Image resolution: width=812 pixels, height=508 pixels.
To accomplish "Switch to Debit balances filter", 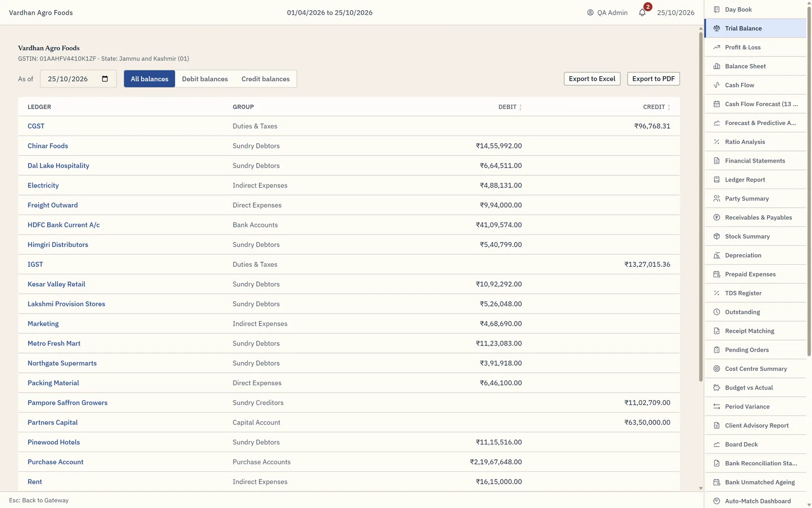I will point(205,79).
